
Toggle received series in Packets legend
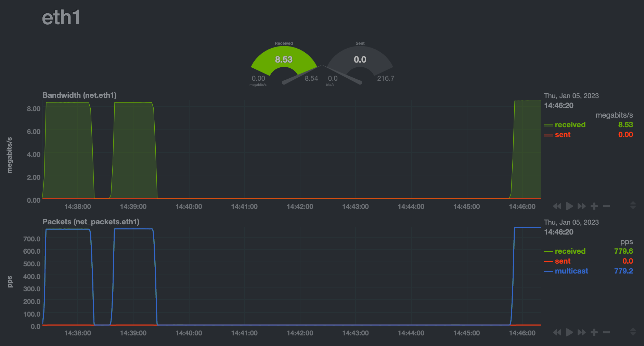pyautogui.click(x=570, y=251)
